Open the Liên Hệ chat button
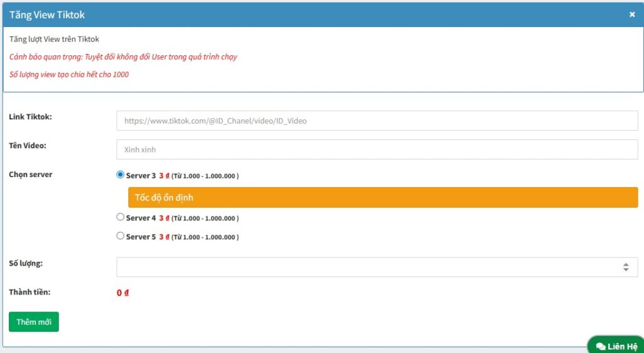The width and height of the screenshot is (644, 353). click(616, 346)
